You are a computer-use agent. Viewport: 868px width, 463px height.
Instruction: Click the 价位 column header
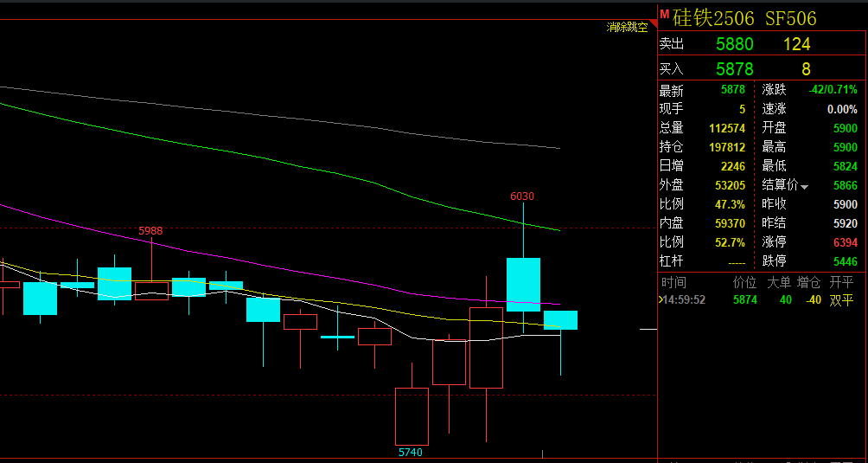[744, 283]
